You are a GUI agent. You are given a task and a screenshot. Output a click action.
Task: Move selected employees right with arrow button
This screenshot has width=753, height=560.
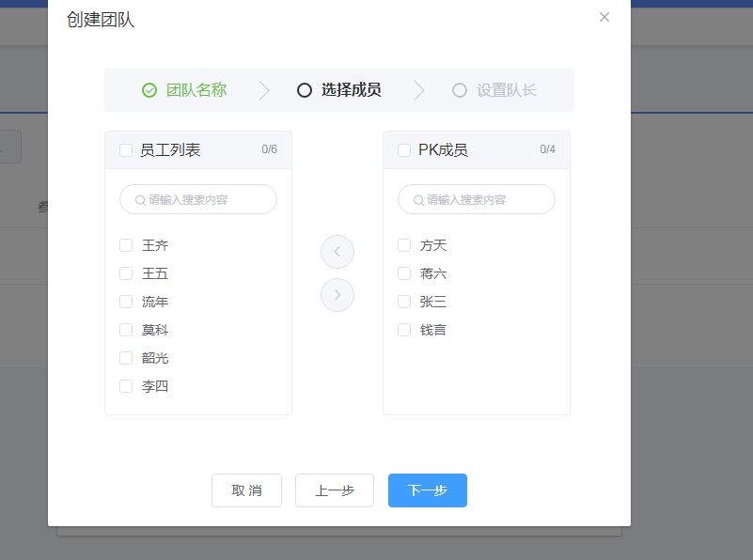(x=337, y=295)
